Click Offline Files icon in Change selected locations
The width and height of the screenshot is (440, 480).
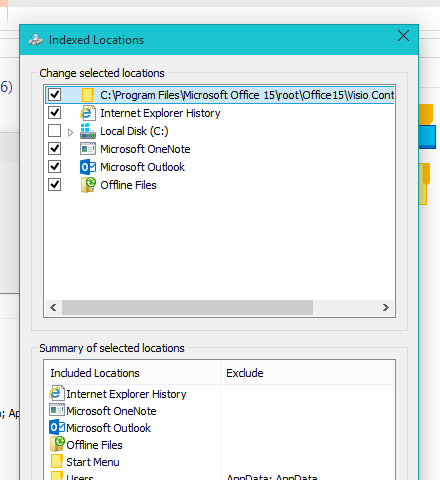(88, 185)
